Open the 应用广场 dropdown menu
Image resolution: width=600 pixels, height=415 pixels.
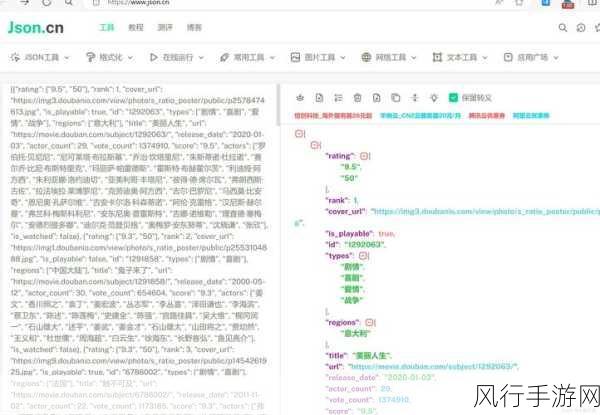click(x=531, y=57)
